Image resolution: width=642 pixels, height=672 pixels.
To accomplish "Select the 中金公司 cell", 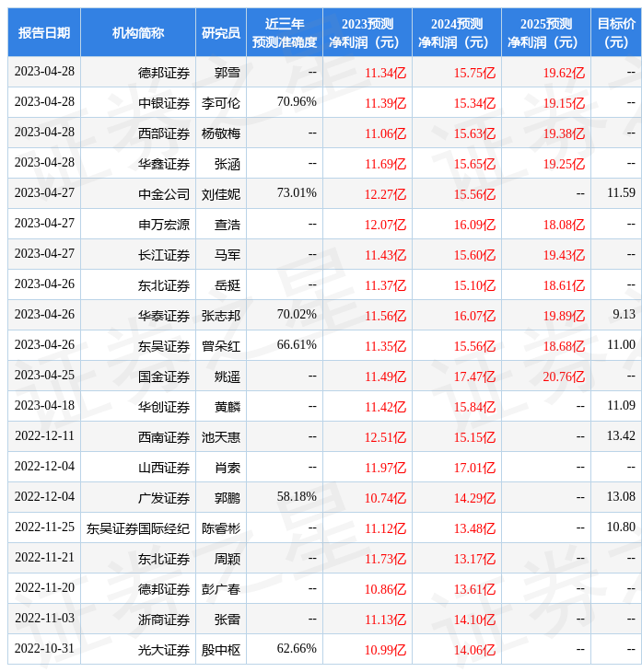I will (x=164, y=194).
